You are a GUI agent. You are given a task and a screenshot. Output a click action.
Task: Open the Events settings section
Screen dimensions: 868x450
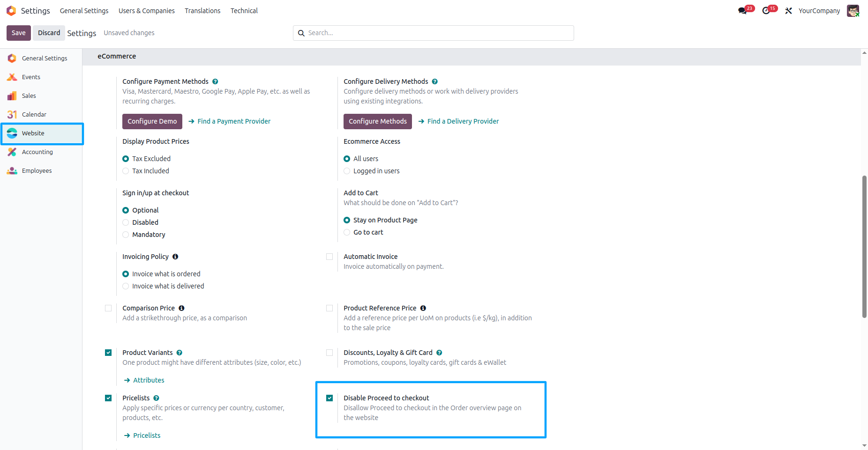point(12,77)
